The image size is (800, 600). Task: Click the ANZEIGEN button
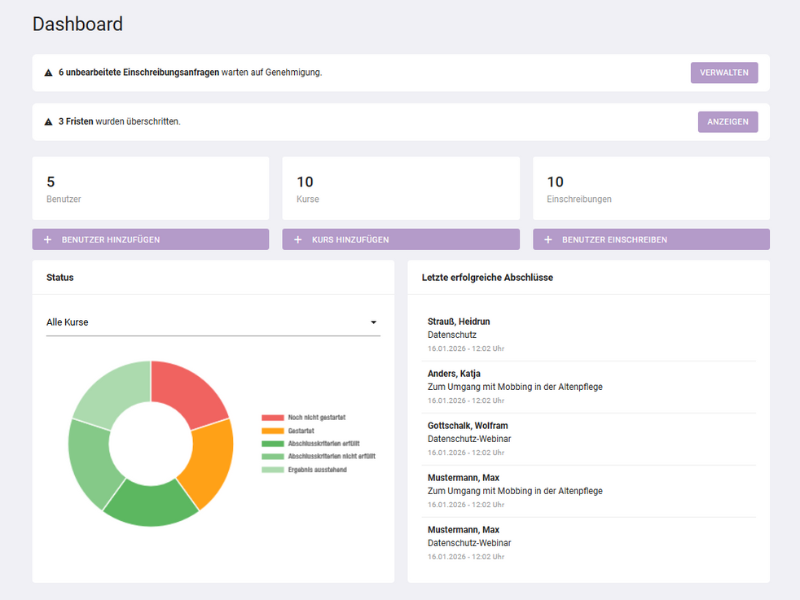[x=727, y=121]
